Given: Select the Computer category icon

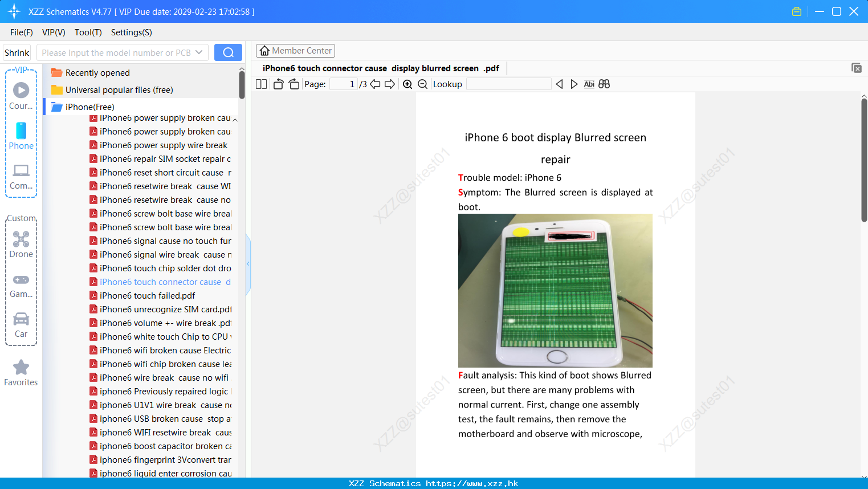Looking at the screenshot, I should 21,176.
